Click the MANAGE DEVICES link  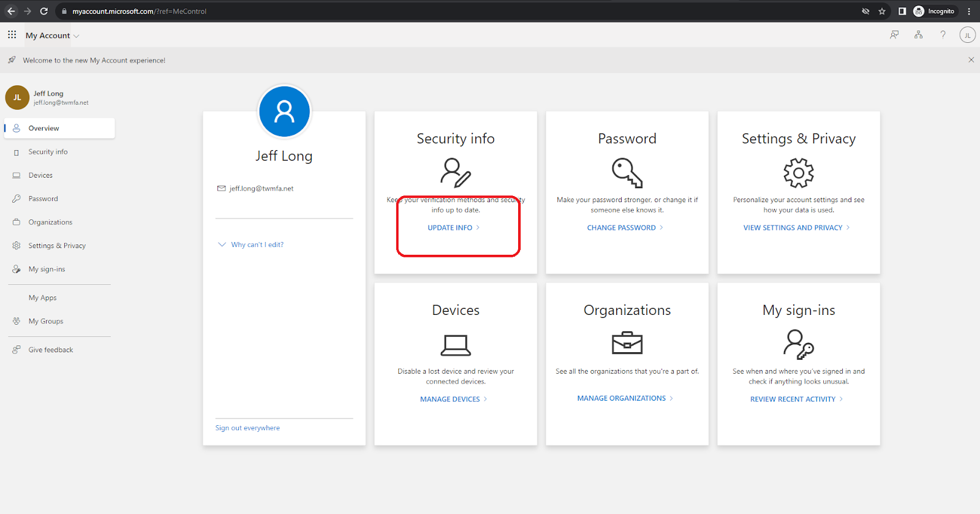pyautogui.click(x=454, y=399)
